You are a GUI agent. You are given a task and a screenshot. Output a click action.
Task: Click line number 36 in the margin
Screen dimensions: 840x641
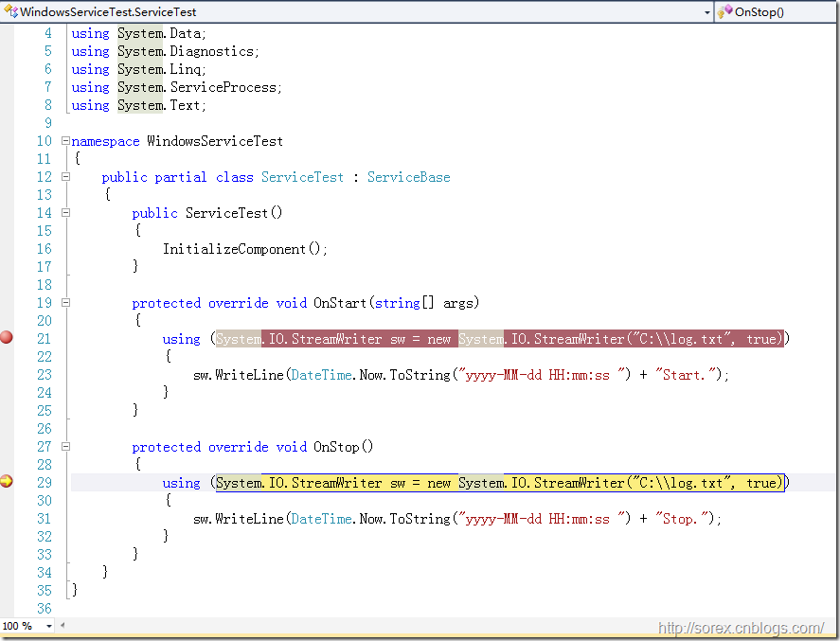(x=45, y=609)
